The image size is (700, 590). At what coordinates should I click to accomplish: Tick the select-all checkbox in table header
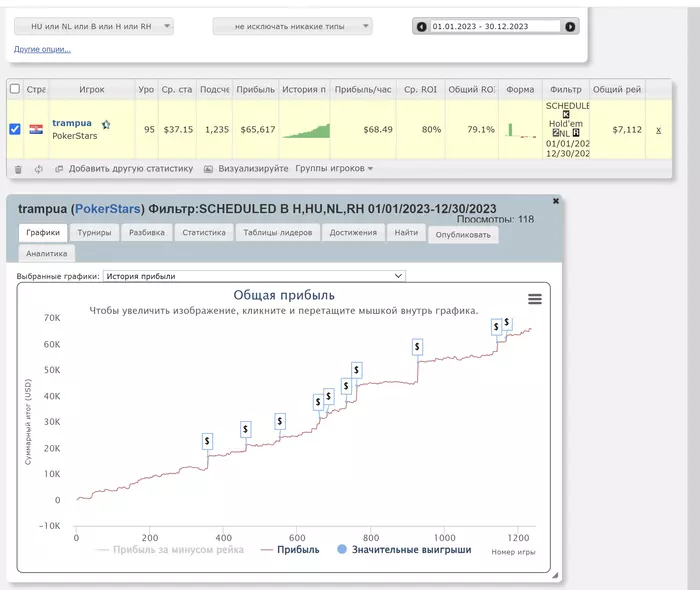(15, 89)
